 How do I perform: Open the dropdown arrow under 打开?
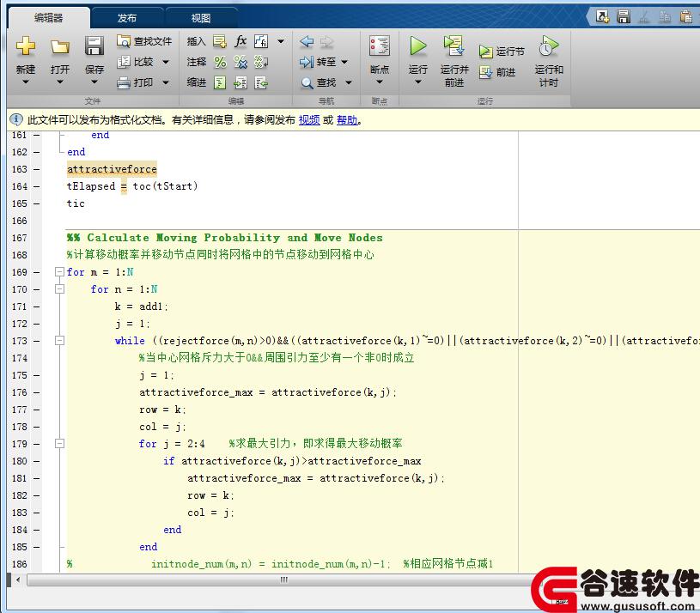[x=60, y=82]
